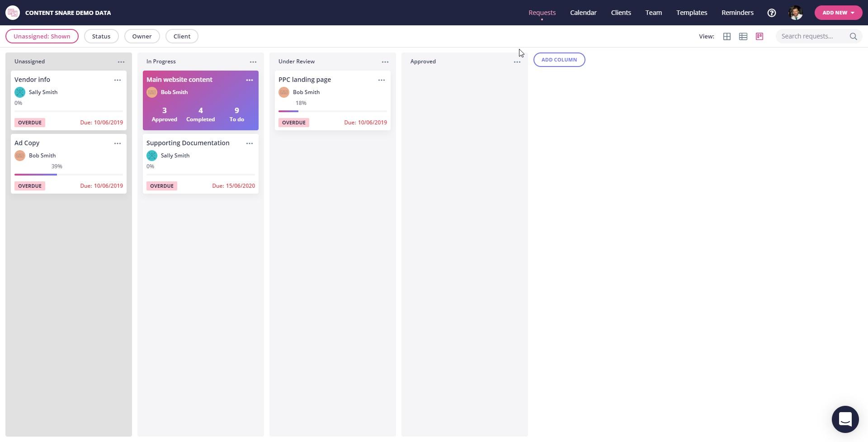Image resolution: width=868 pixels, height=442 pixels.
Task: Open the Owner filter dropdown
Action: [x=142, y=36]
